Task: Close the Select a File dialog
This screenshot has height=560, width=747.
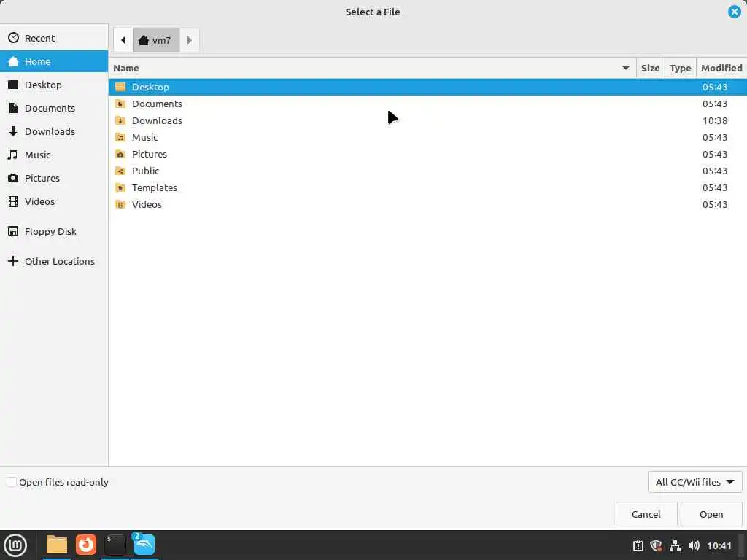Action: [x=734, y=12]
